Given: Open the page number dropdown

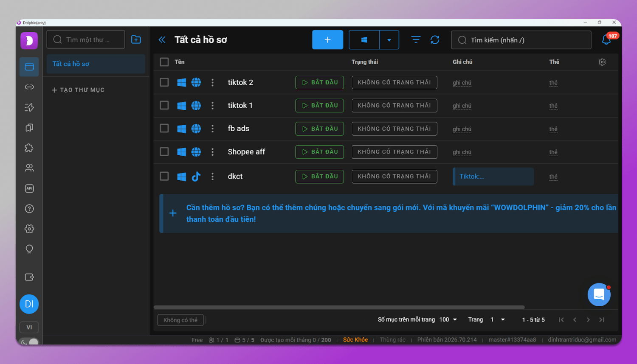Looking at the screenshot, I should tap(498, 319).
